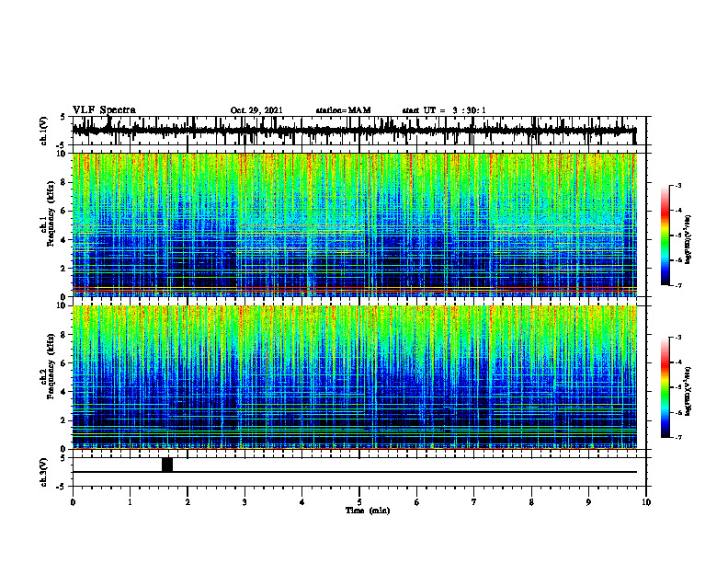Viewport: 728px width, 563px height.
Task: Click the "-7" label on upper color scale
Action: point(677,285)
